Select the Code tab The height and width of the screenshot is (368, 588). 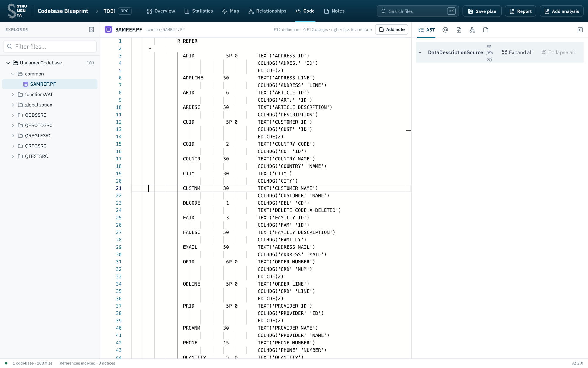(305, 11)
